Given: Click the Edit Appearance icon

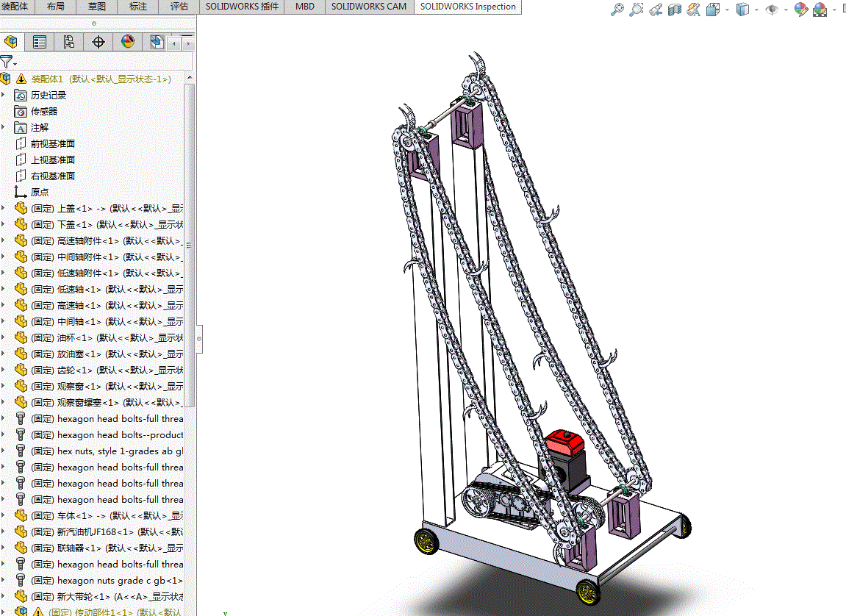Looking at the screenshot, I should pos(801,9).
